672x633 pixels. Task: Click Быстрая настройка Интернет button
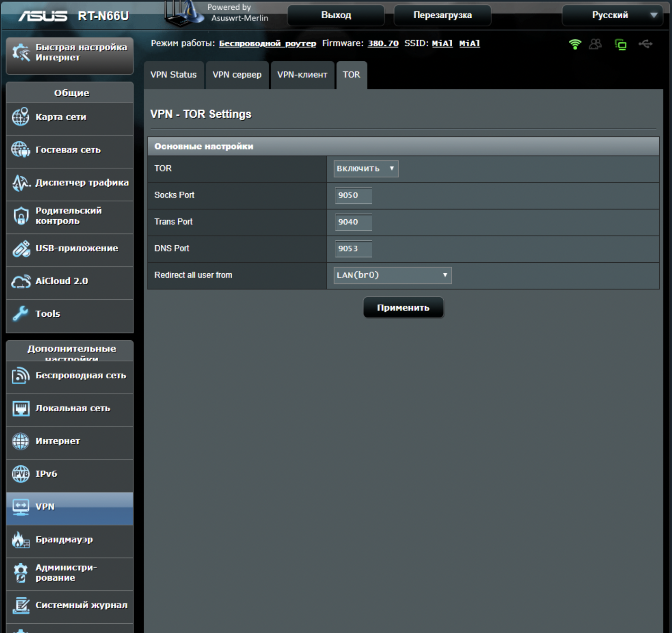[69, 55]
